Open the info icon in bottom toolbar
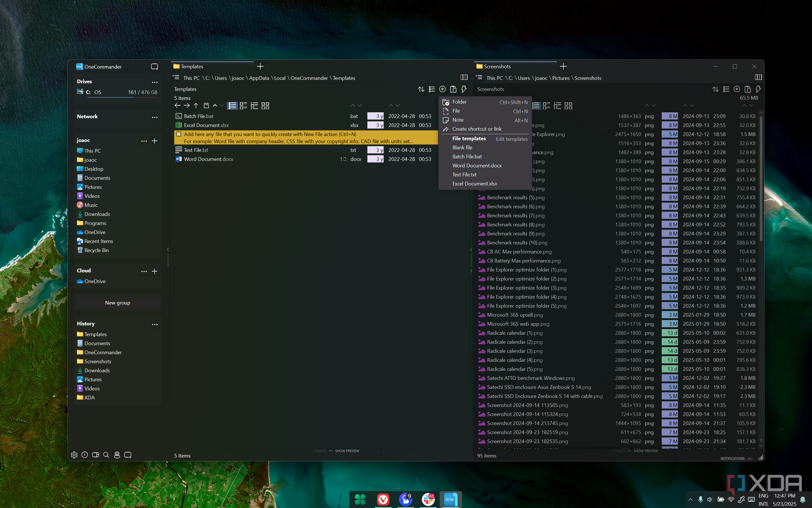812x508 pixels. [x=85, y=455]
